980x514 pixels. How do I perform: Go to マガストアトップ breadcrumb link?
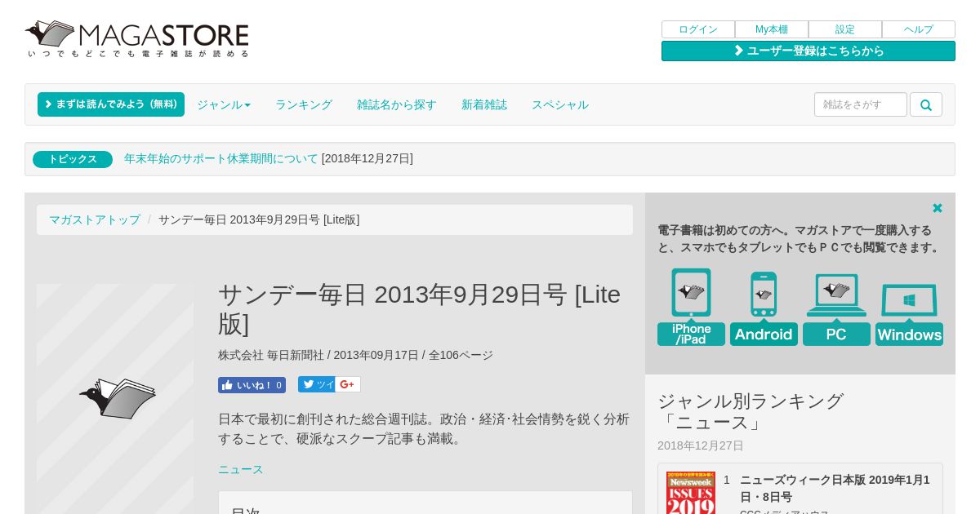coord(95,219)
